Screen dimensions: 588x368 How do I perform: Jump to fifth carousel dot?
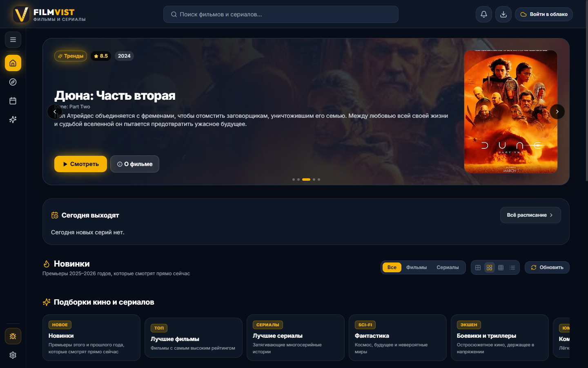point(319,180)
